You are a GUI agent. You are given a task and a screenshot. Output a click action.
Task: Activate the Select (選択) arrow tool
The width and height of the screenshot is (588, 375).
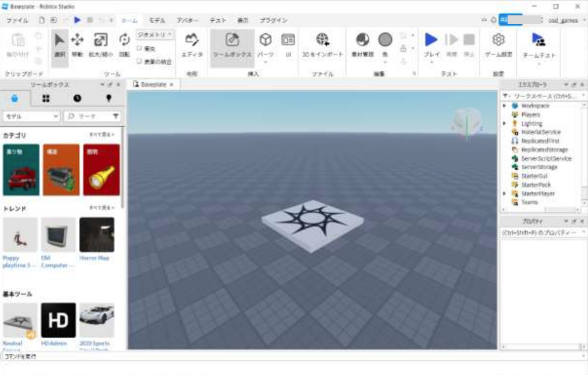[x=60, y=46]
